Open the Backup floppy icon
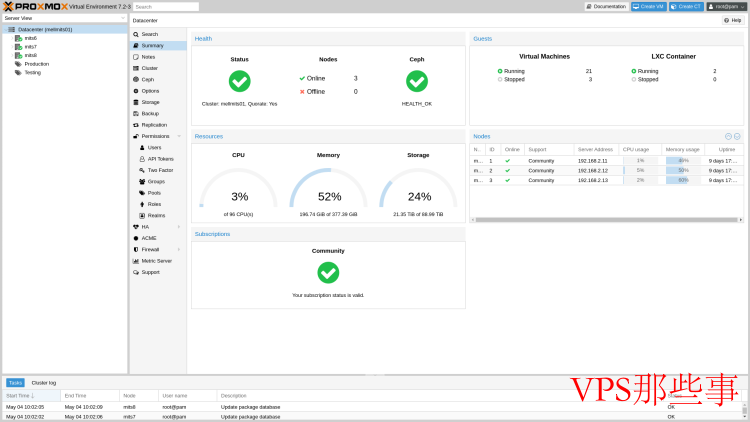Image resolution: width=750 pixels, height=422 pixels. [136, 113]
